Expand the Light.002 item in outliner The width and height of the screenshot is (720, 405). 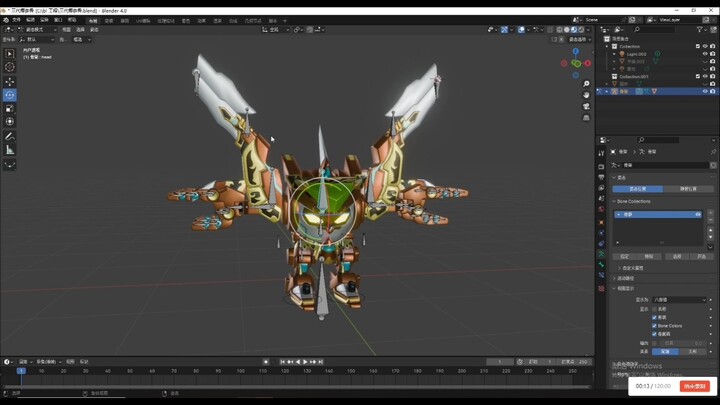point(614,54)
